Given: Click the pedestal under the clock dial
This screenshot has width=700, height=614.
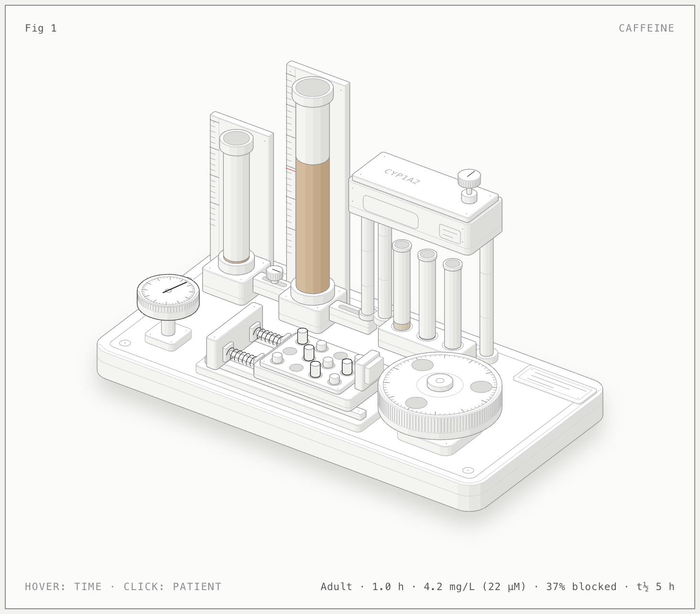Looking at the screenshot, I should [x=168, y=335].
